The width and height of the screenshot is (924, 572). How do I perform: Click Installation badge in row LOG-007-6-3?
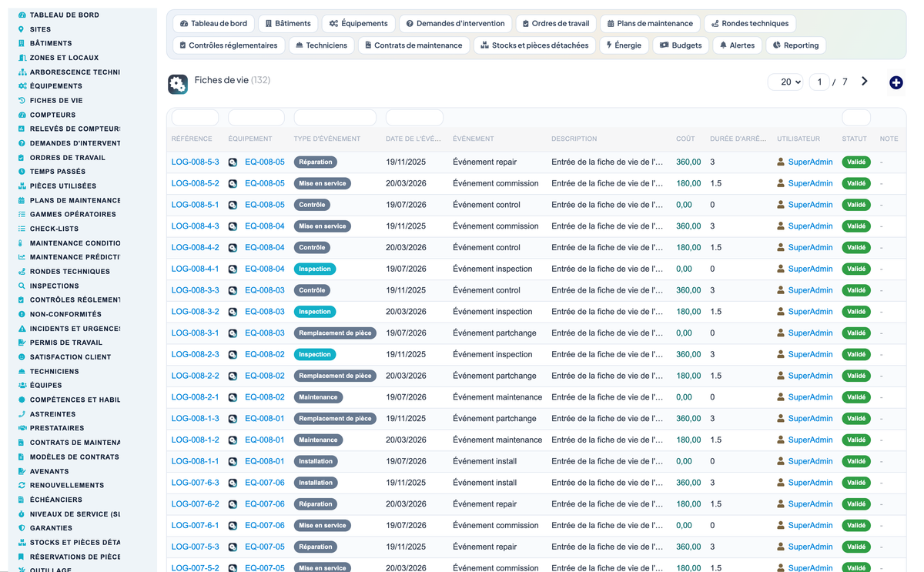pyautogui.click(x=316, y=483)
